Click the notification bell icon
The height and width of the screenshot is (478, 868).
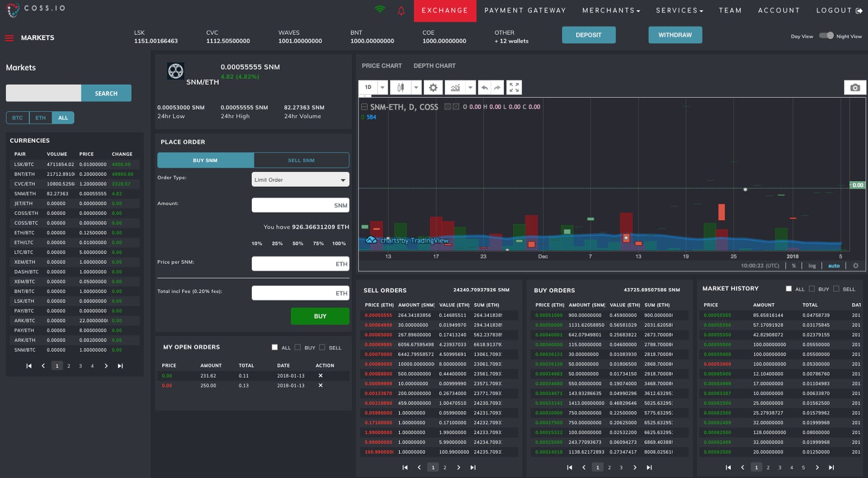point(401,10)
